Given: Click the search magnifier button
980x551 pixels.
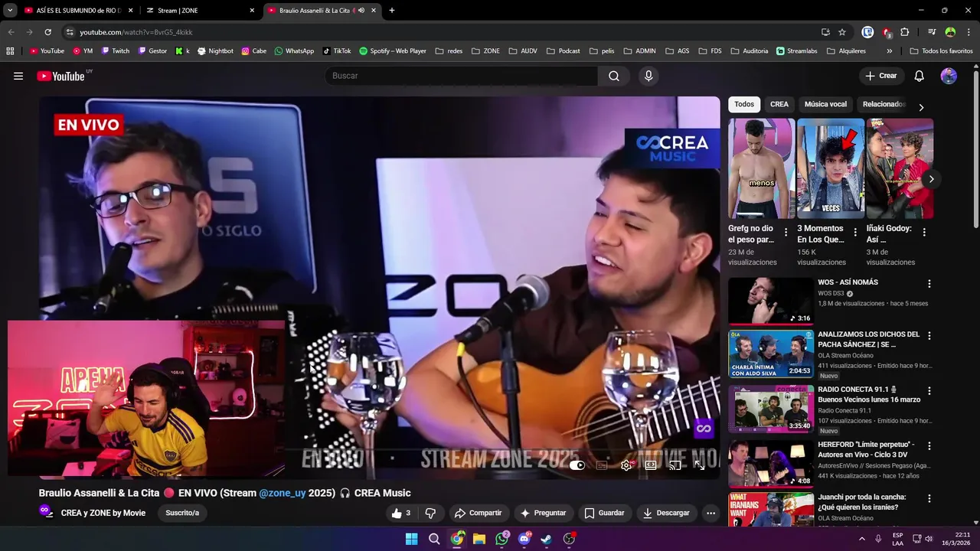Looking at the screenshot, I should point(614,76).
